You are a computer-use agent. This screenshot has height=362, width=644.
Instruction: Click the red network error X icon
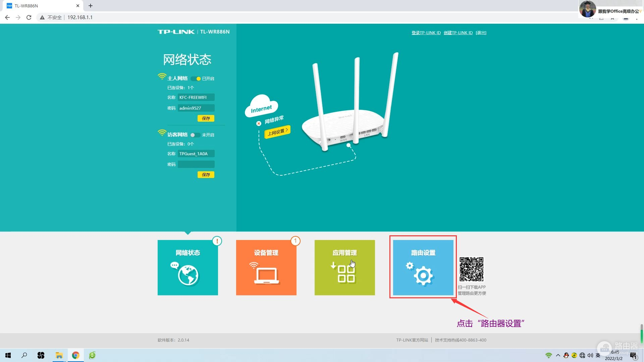[259, 123]
